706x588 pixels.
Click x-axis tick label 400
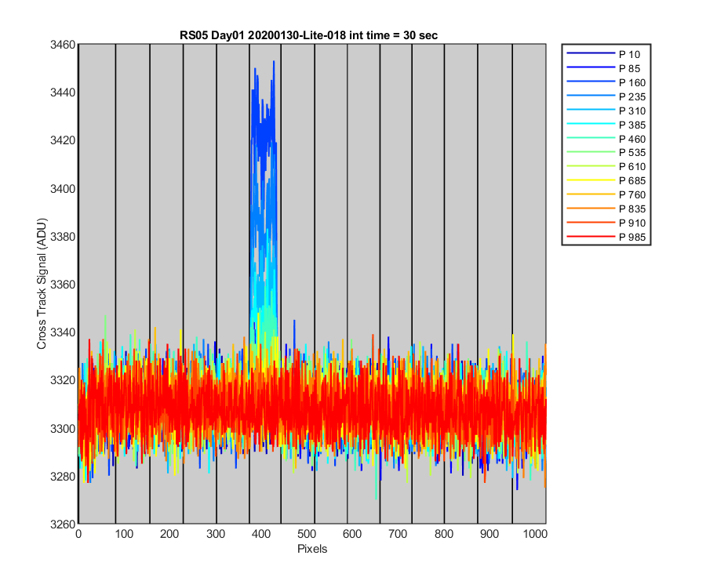click(x=260, y=534)
